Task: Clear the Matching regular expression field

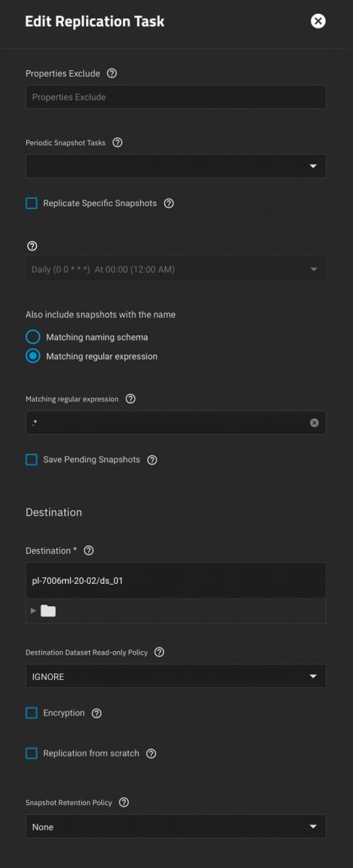Action: tap(314, 422)
